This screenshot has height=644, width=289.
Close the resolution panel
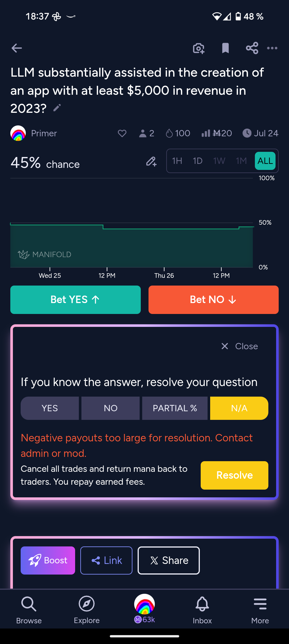(x=240, y=346)
